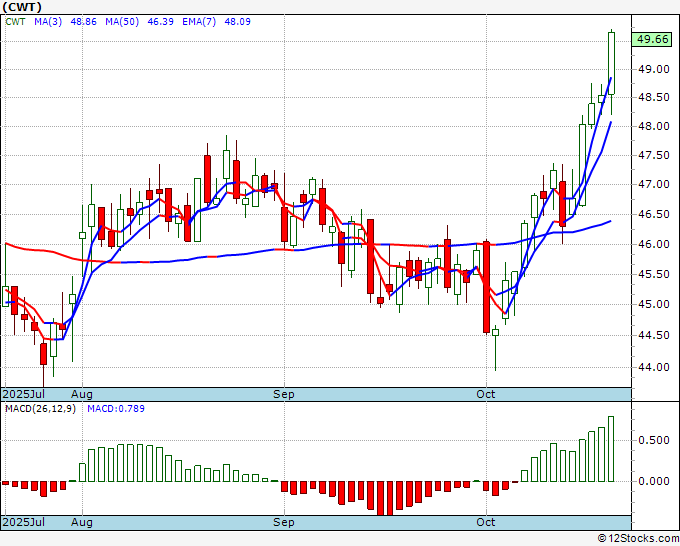Click the MACD(26,12,9) indicator label
Screen dimensions: 680x546
click(40, 409)
